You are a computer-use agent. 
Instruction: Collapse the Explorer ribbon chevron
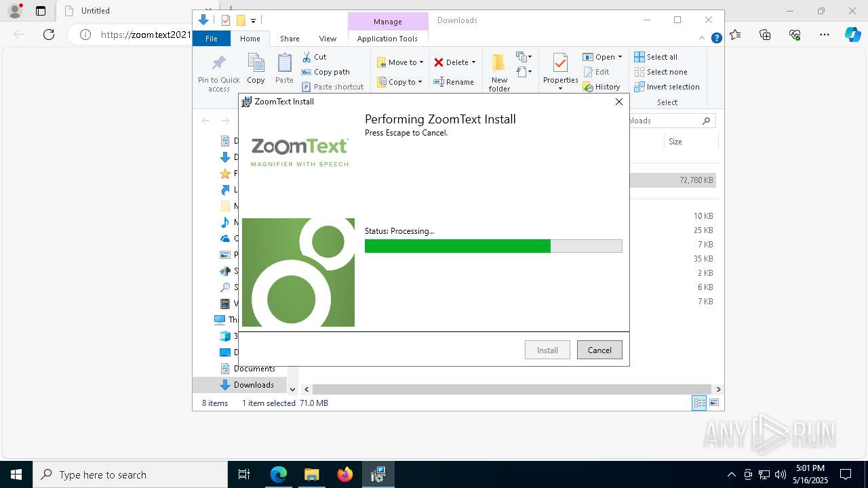[x=703, y=39]
